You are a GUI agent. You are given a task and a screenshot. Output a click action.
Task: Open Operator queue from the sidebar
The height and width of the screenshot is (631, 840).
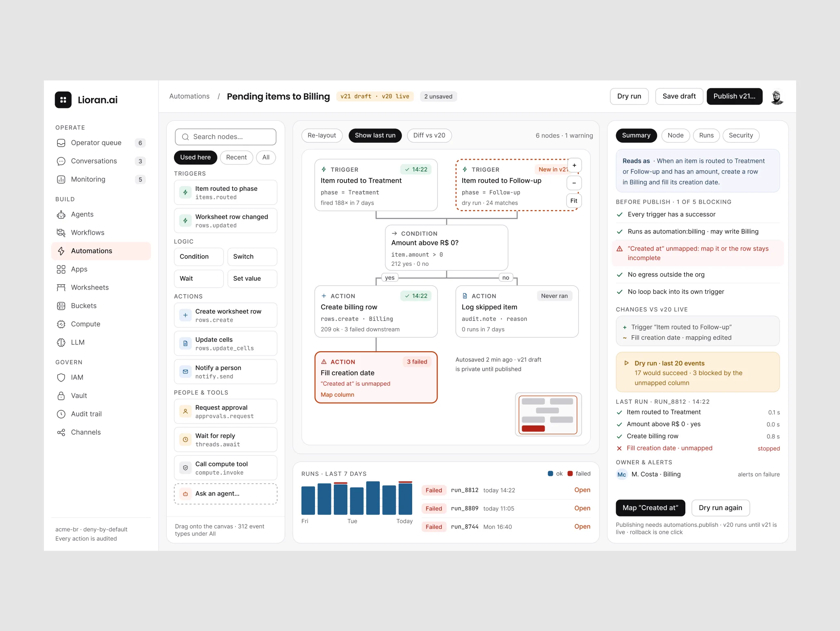point(101,143)
